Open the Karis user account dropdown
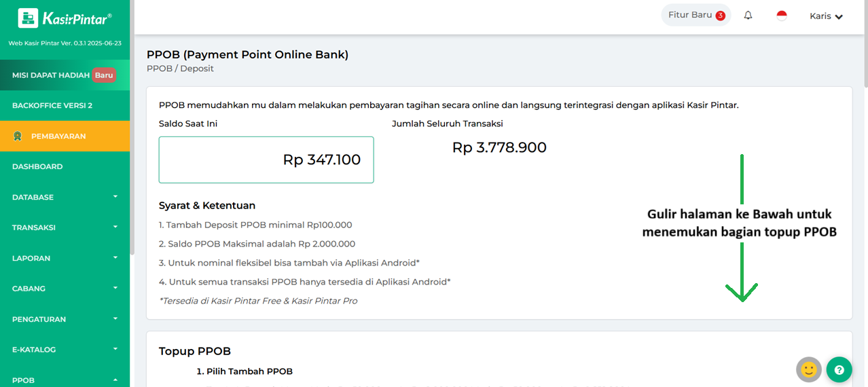This screenshot has width=868, height=387. pos(826,16)
